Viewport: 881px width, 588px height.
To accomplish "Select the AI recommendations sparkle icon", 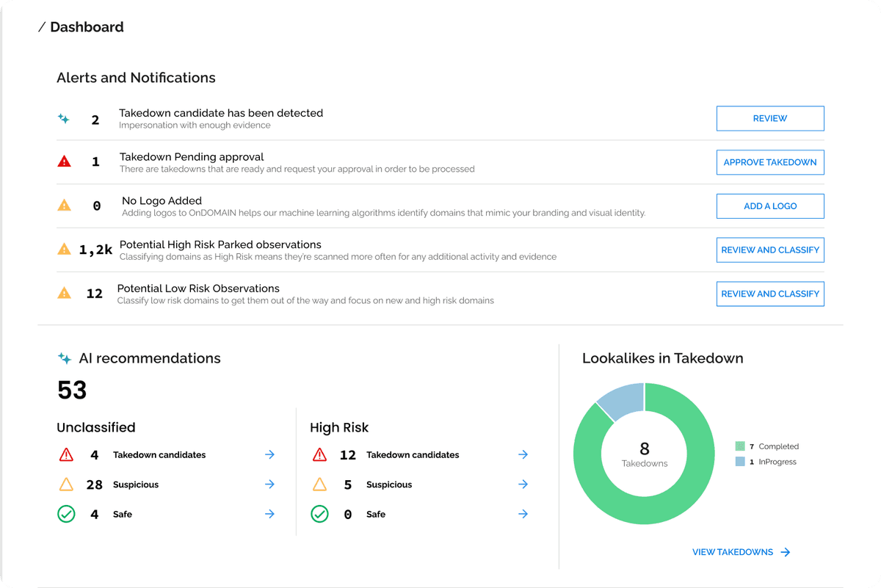I will click(65, 358).
